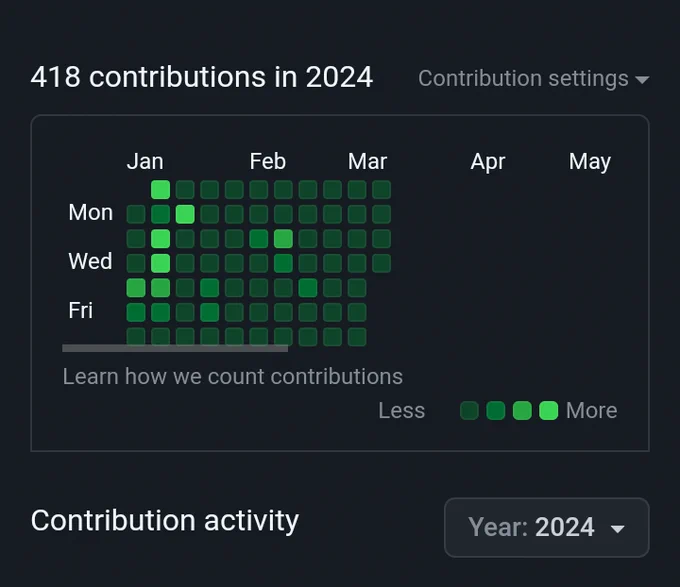Viewport: 680px width, 587px height.
Task: Click the horizontal scrollbar under the graph
Action: coord(175,348)
